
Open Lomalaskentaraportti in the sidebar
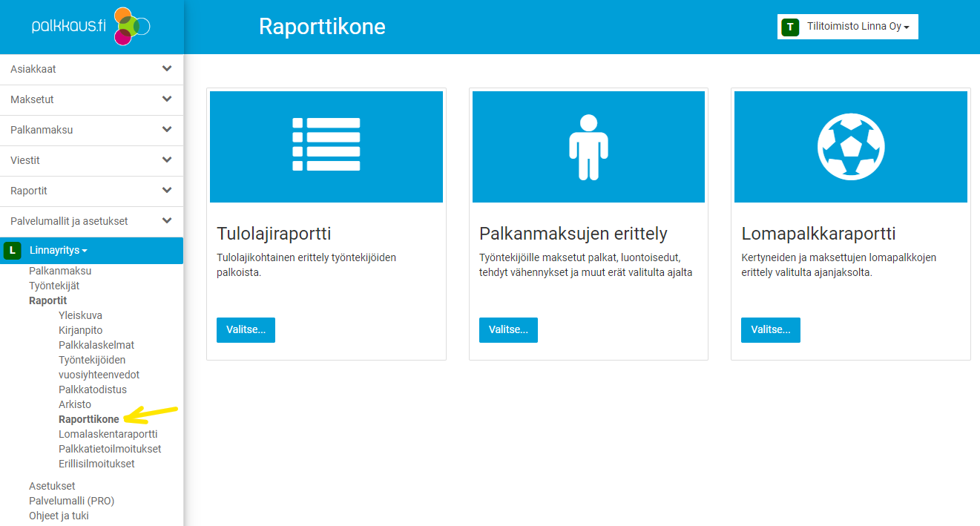click(108, 434)
